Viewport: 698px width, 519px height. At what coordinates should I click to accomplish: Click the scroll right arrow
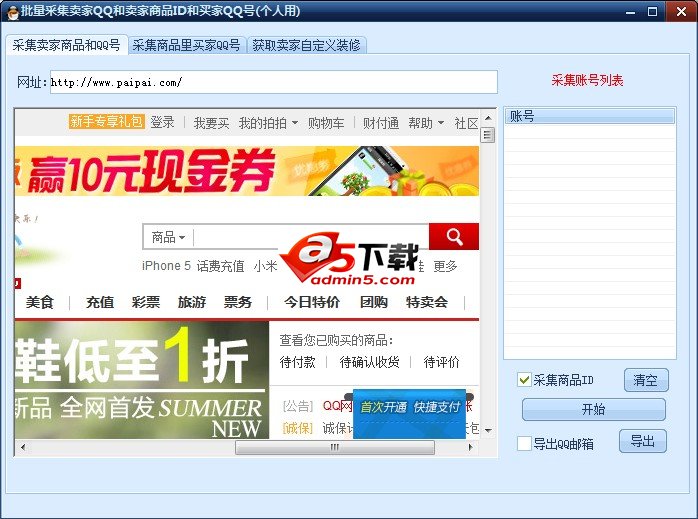point(470,447)
